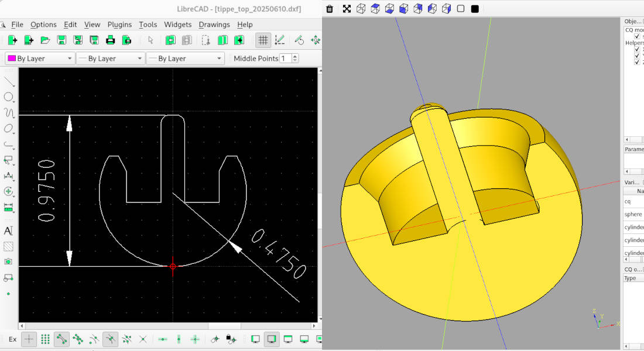Click the Copy toolbar icon
The height and width of the screenshot is (351, 644).
pyautogui.click(x=222, y=40)
